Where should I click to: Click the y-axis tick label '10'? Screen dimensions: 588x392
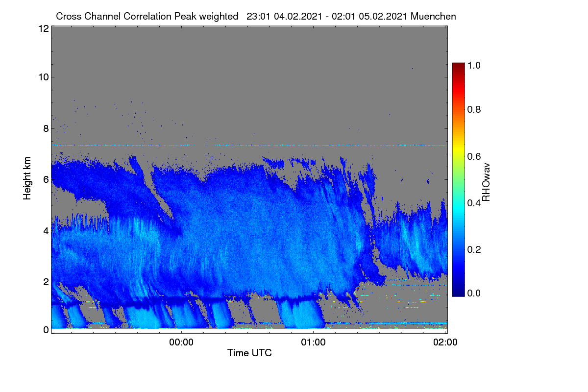click(x=43, y=77)
